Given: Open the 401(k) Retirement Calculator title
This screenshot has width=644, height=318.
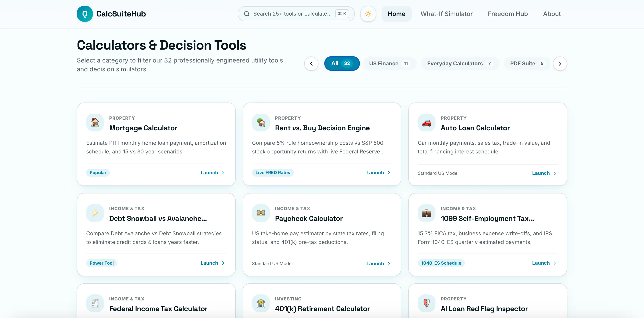Looking at the screenshot, I should pyautogui.click(x=322, y=309).
